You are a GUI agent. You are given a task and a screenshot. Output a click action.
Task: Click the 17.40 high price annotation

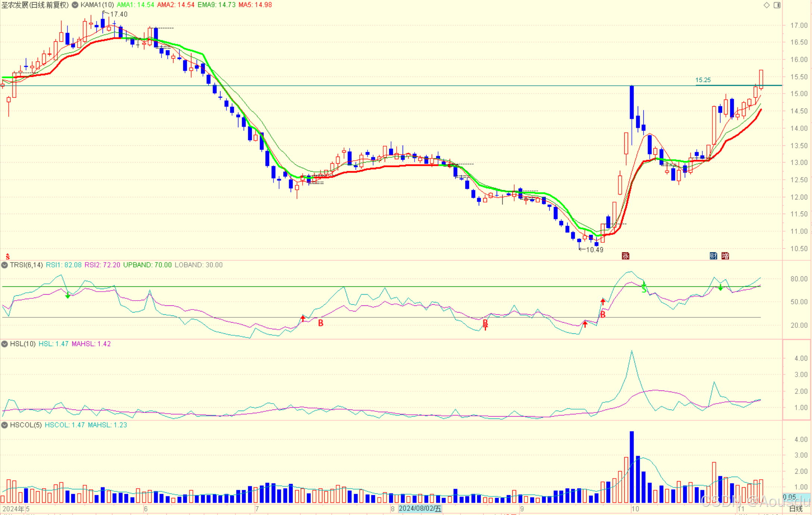(x=119, y=14)
